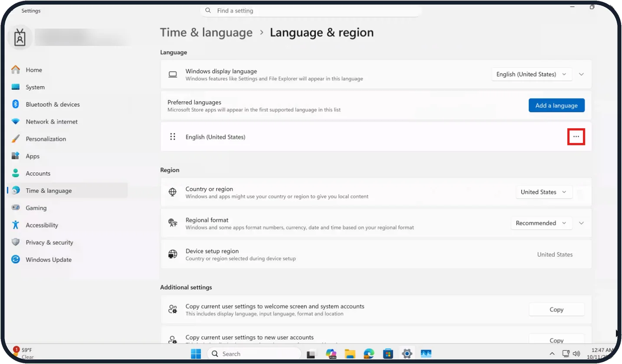
Task: Open more options for English (United States)
Action: pos(576,136)
